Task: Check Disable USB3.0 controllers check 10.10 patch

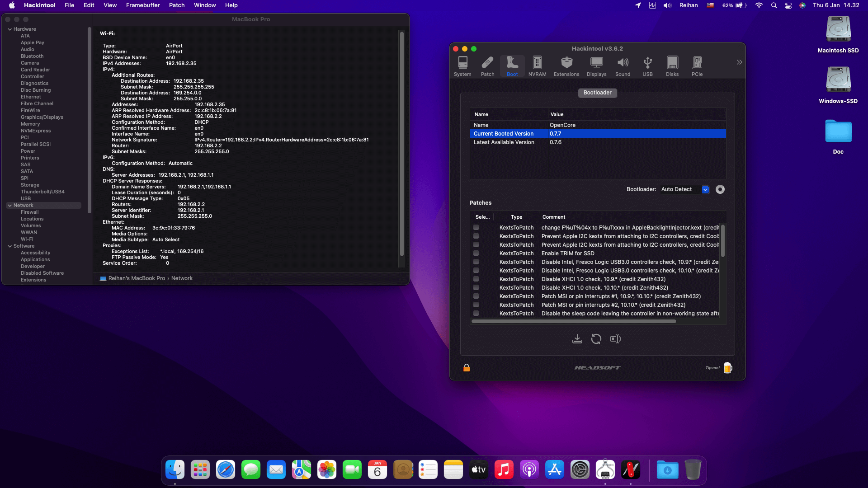Action: (476, 270)
